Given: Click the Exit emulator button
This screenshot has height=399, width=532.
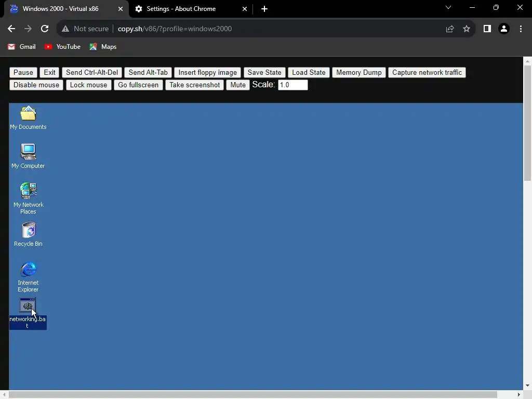Looking at the screenshot, I should [x=49, y=73].
